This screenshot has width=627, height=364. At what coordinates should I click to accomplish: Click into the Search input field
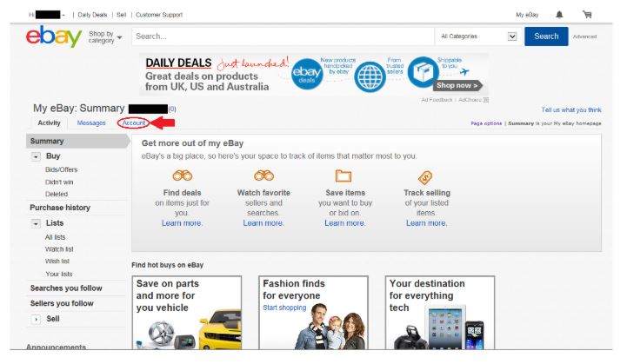click(x=283, y=36)
